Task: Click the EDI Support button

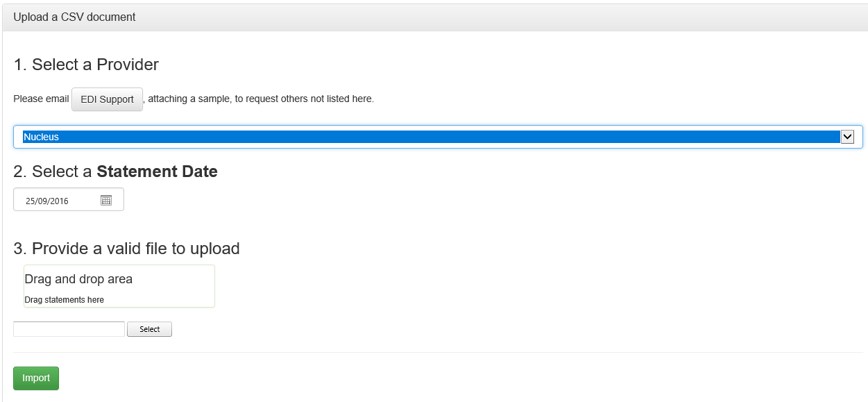Action: (x=107, y=99)
